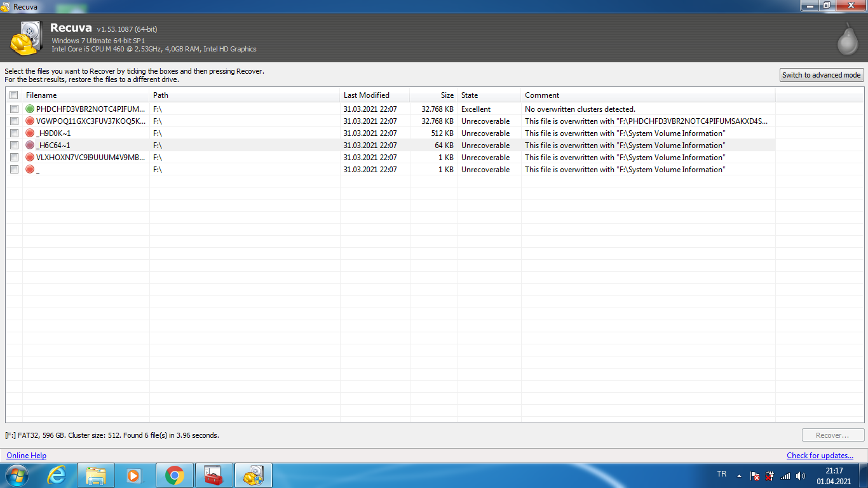Click the red status dot for VGWPOQ11GXC3FUV37KOQ5K file
This screenshot has width=868, height=488.
point(30,121)
